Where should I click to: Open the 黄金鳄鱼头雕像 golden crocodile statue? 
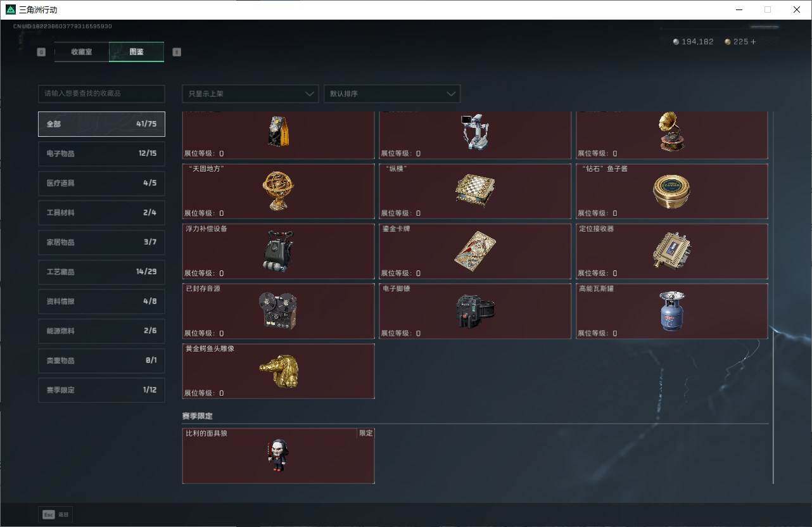[x=279, y=371]
